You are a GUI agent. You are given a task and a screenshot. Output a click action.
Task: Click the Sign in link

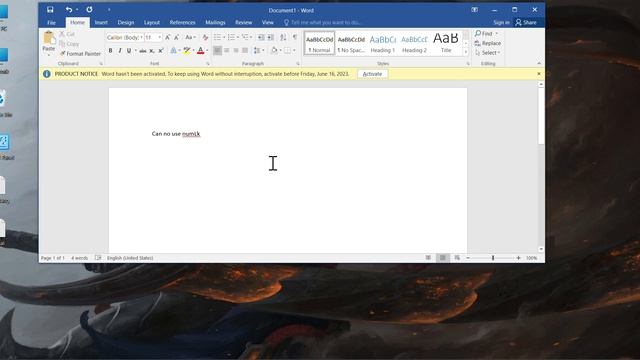(501, 22)
